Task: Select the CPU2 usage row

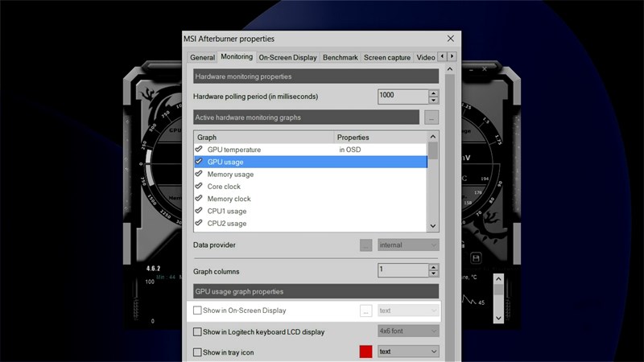Action: [x=311, y=224]
